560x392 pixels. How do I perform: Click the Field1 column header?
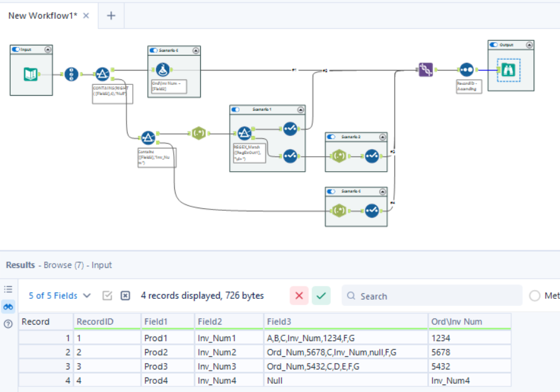coord(168,322)
